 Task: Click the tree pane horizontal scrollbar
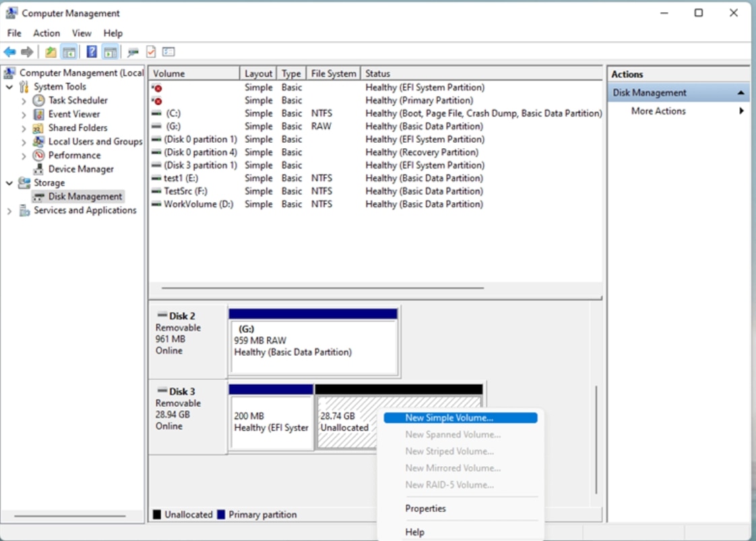70,516
